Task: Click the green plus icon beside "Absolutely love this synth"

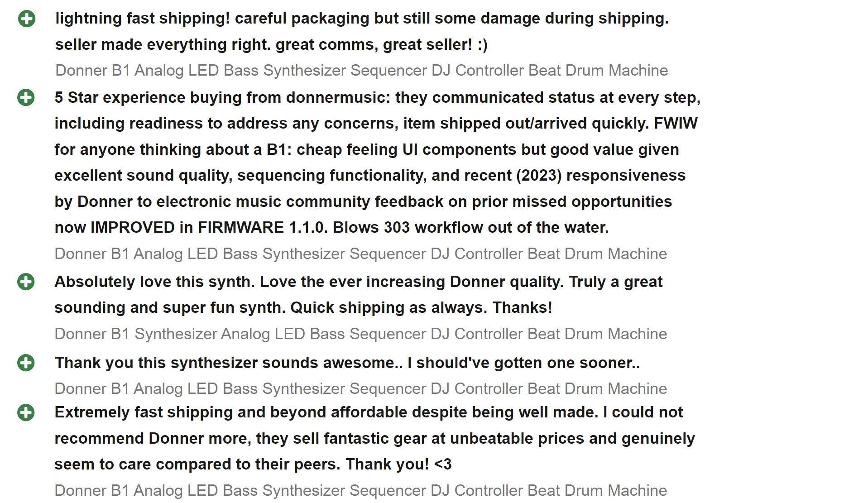Action: point(26,282)
